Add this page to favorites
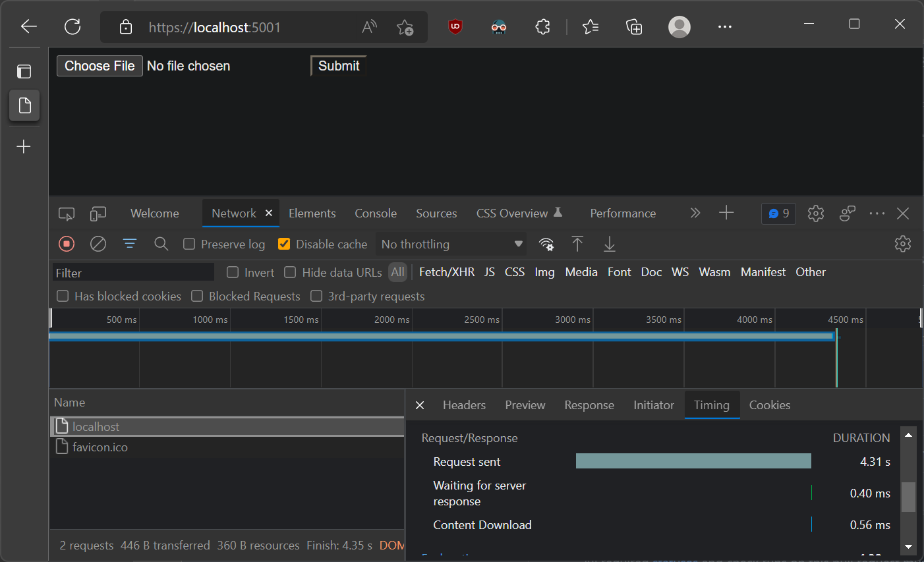Viewport: 924px width, 562px height. pos(405,27)
